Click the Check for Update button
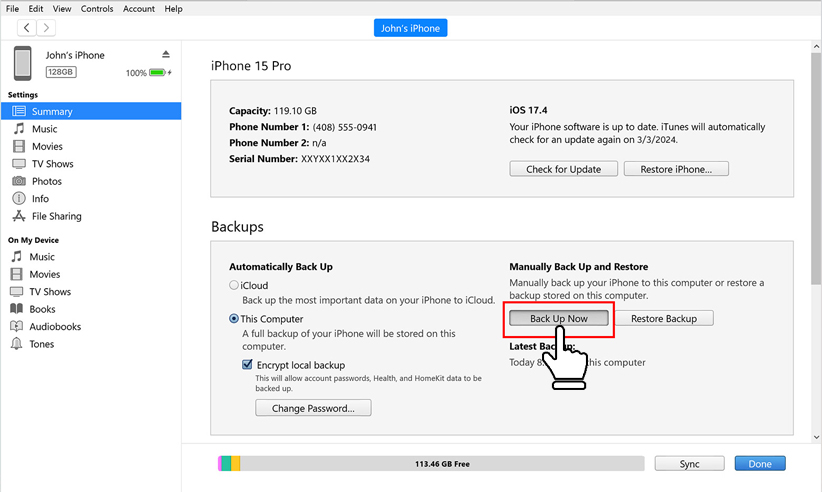This screenshot has width=822, height=492. click(563, 169)
